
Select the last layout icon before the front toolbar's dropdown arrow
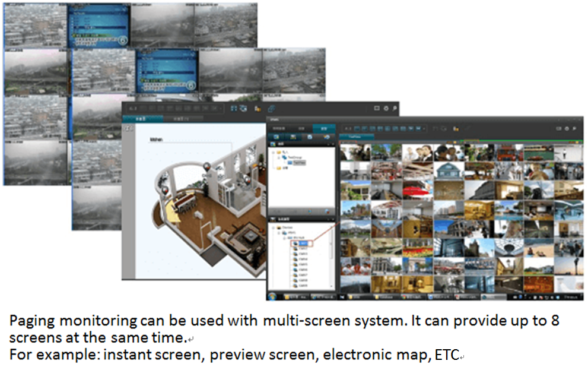click(x=418, y=129)
